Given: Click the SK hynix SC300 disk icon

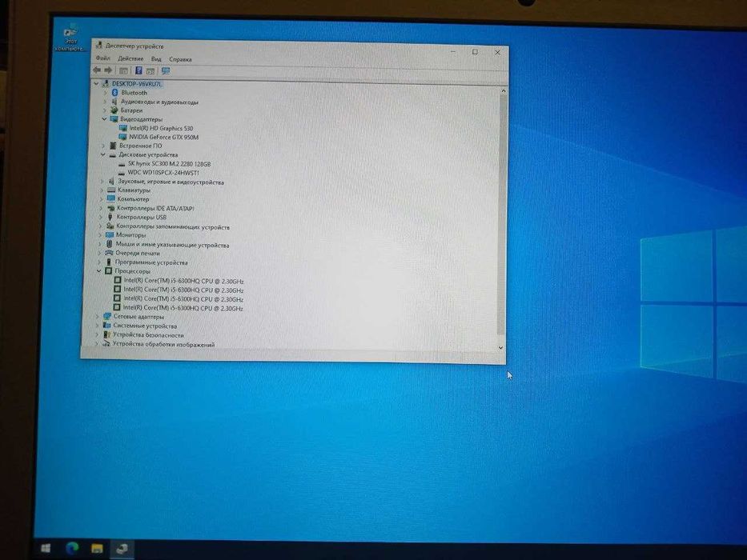Looking at the screenshot, I should click(x=122, y=164).
